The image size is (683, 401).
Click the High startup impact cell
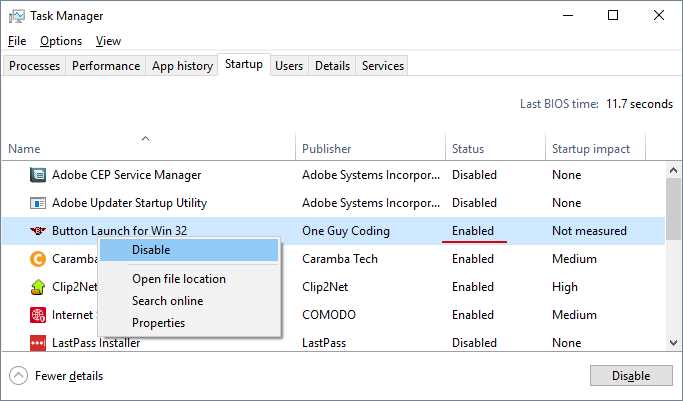coord(565,287)
